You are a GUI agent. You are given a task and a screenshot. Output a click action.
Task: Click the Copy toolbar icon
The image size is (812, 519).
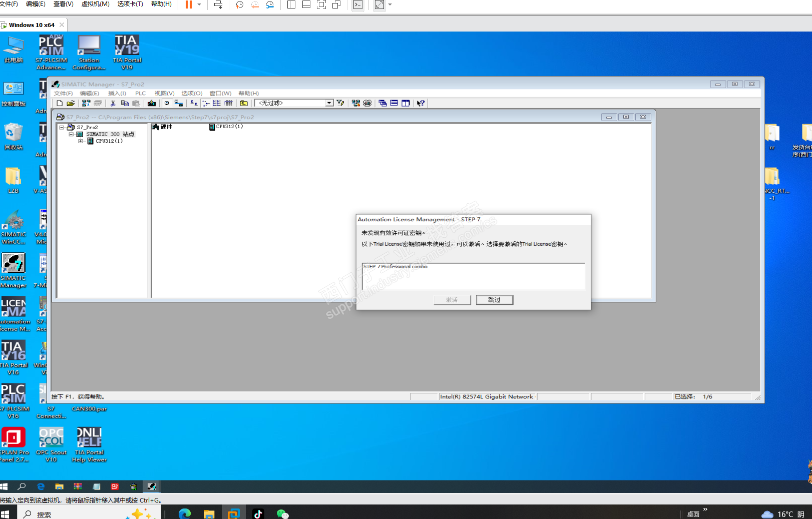coord(125,103)
